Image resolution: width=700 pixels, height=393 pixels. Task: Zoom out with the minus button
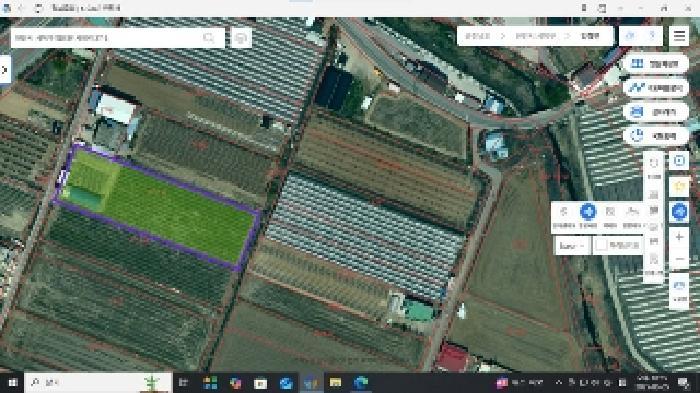[679, 259]
